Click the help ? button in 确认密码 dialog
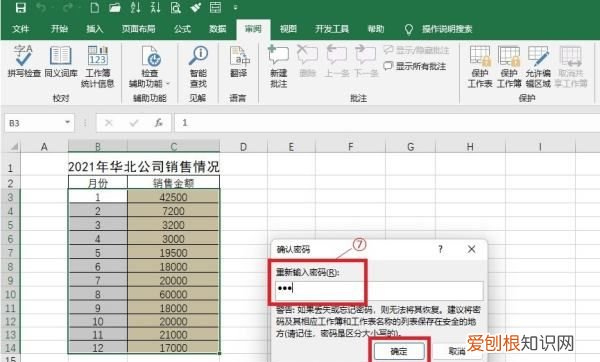600x362 pixels. (x=440, y=249)
